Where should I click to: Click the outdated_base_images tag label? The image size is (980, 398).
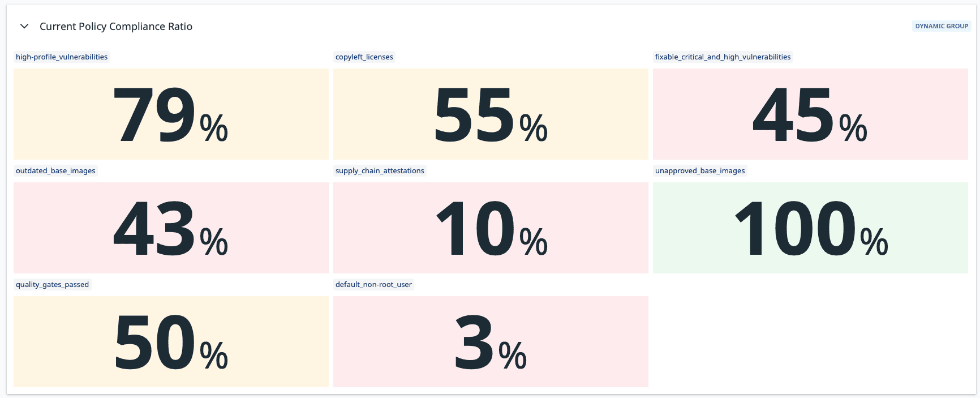click(55, 171)
